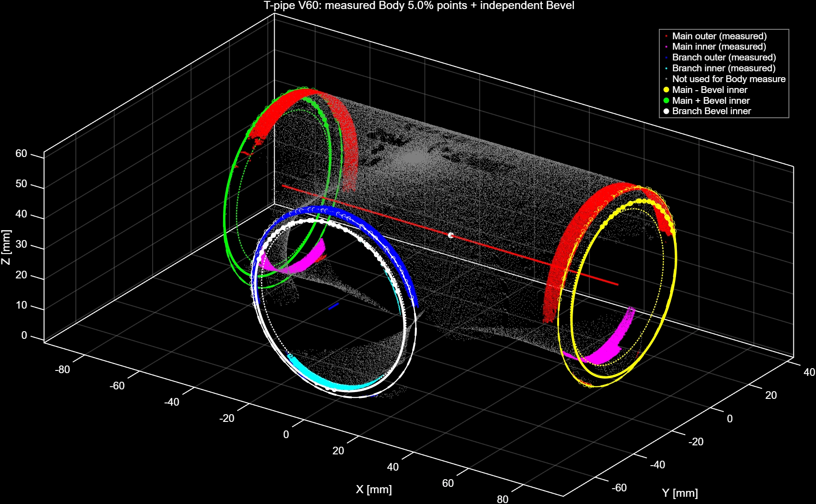The image size is (816, 504).
Task: Click the Y axis tick label 40
Action: click(809, 372)
